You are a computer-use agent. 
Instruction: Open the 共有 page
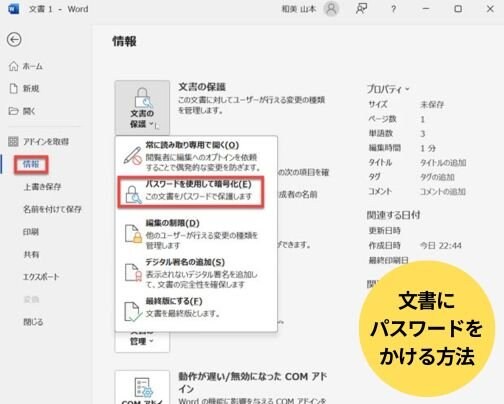31,254
